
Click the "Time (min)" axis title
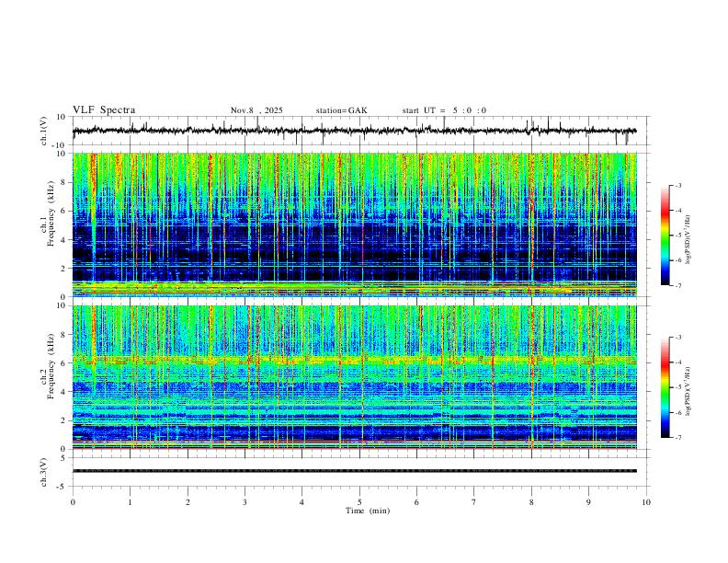pyautogui.click(x=368, y=511)
